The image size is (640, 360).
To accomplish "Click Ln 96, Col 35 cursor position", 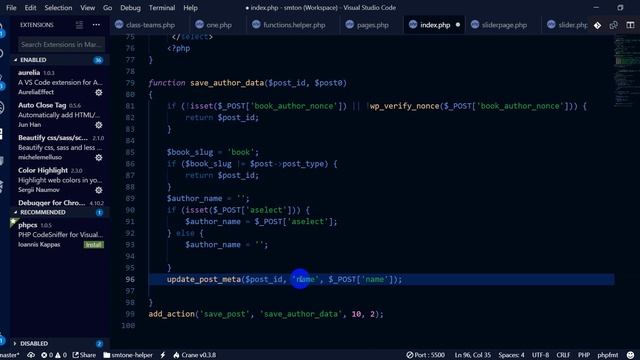I will [473, 355].
